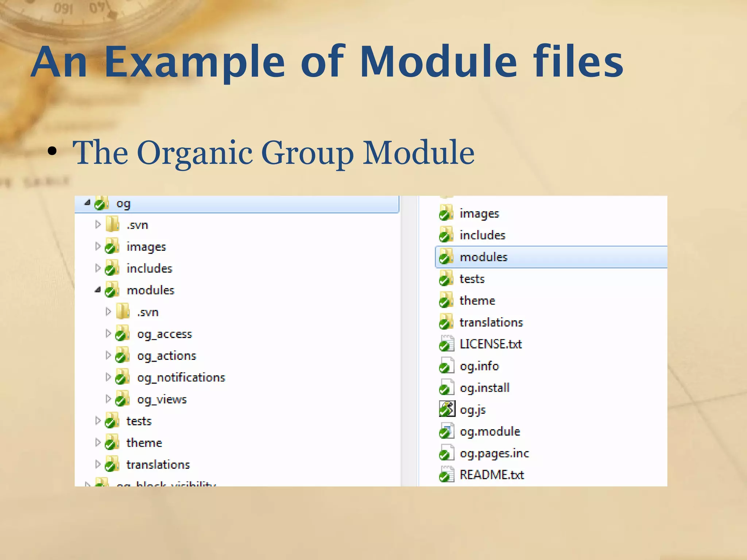Click the images folder icon in tree
Viewport: 747px width, 560px height.
tap(112, 246)
